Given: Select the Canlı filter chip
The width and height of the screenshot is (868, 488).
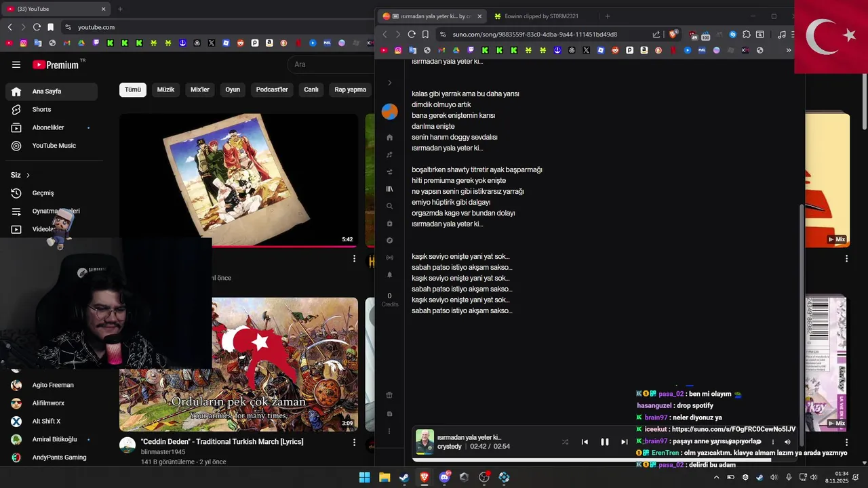Looking at the screenshot, I should [x=311, y=89].
